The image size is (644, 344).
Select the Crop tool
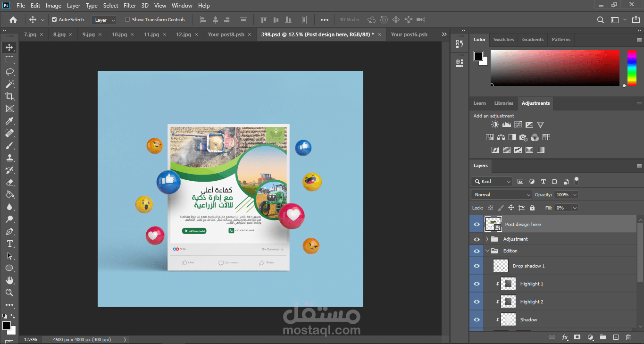(9, 96)
